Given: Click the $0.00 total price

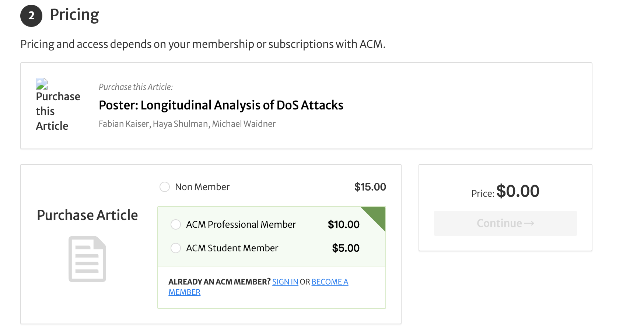Looking at the screenshot, I should click(x=518, y=191).
